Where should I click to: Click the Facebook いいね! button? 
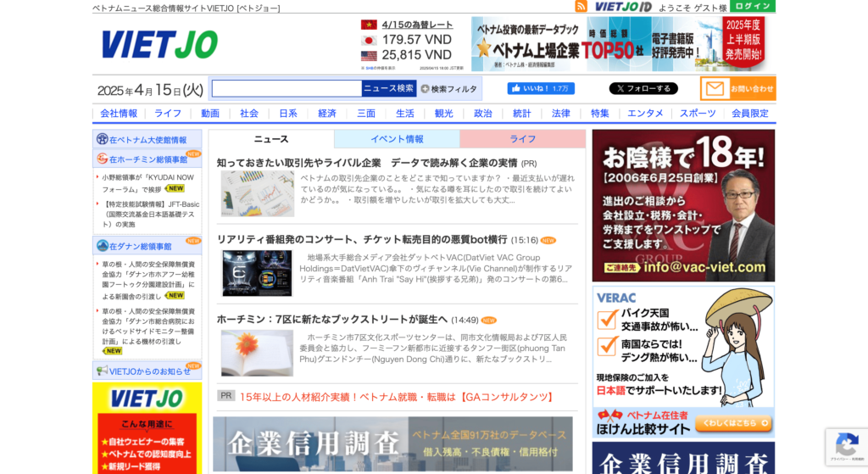(x=541, y=88)
